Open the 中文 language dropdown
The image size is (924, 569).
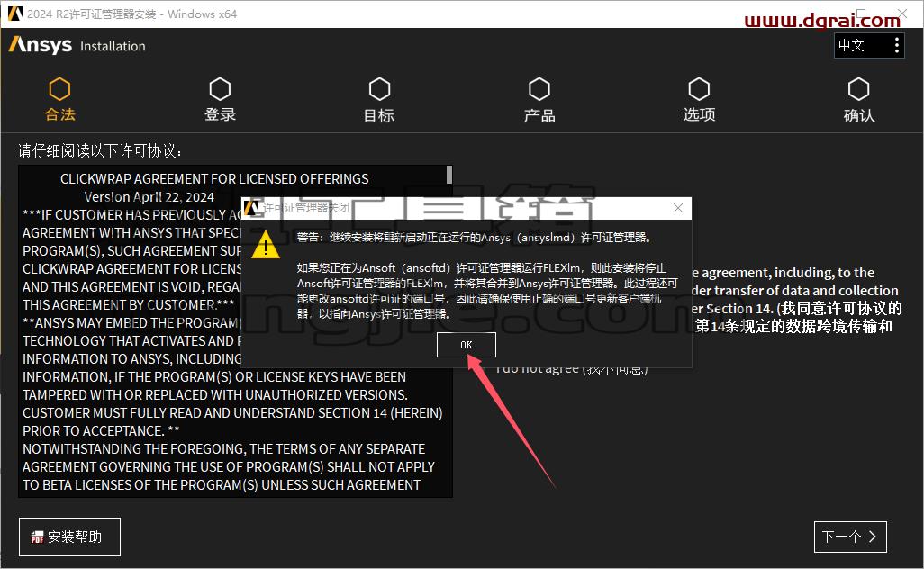coord(862,45)
